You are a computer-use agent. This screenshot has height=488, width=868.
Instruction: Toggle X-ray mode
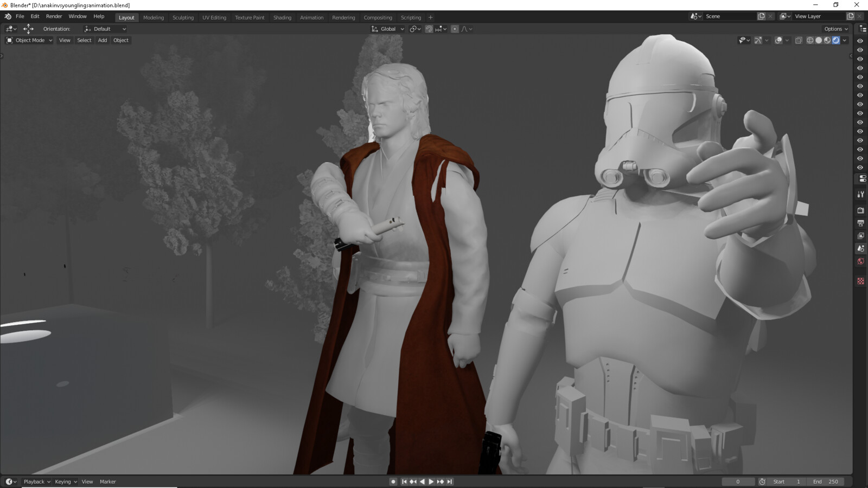pyautogui.click(x=799, y=40)
